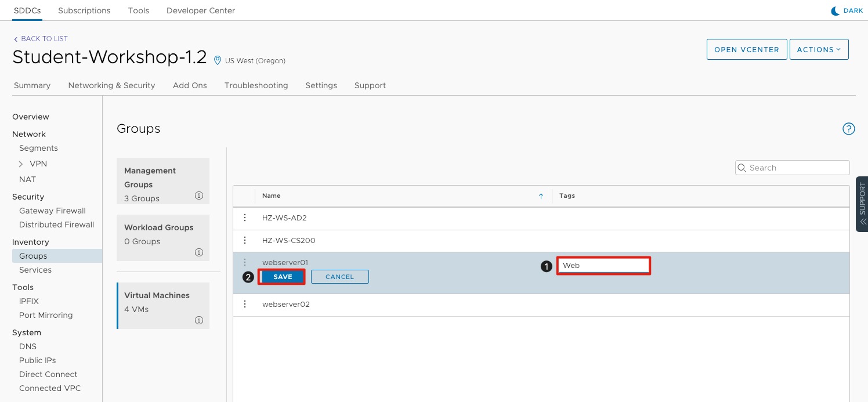
Task: Click the SAVE button
Action: pos(283,277)
